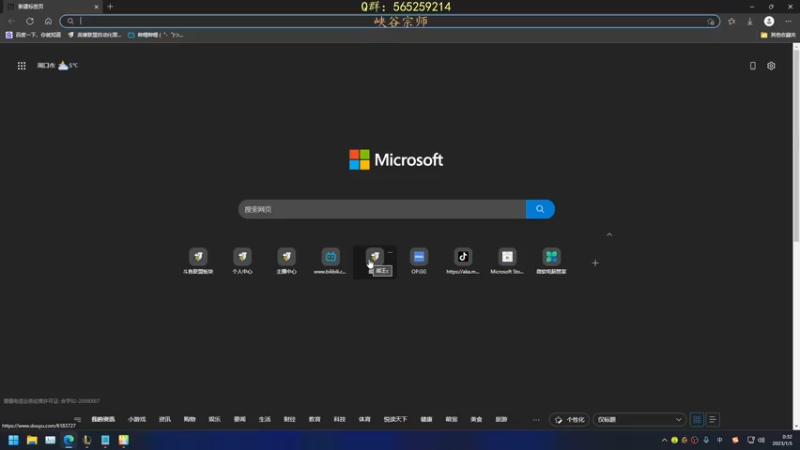Open the mobile phone icon at page top
800x450 pixels.
click(x=753, y=66)
